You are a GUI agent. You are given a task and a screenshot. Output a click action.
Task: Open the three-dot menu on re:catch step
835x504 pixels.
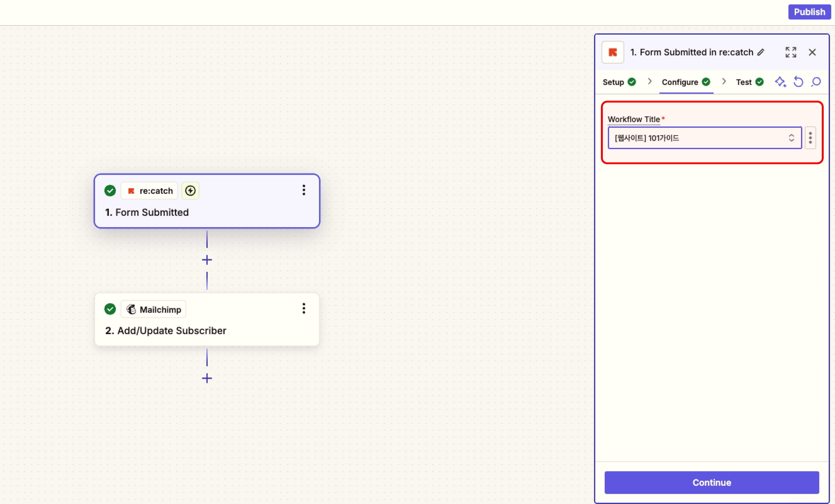pos(304,190)
